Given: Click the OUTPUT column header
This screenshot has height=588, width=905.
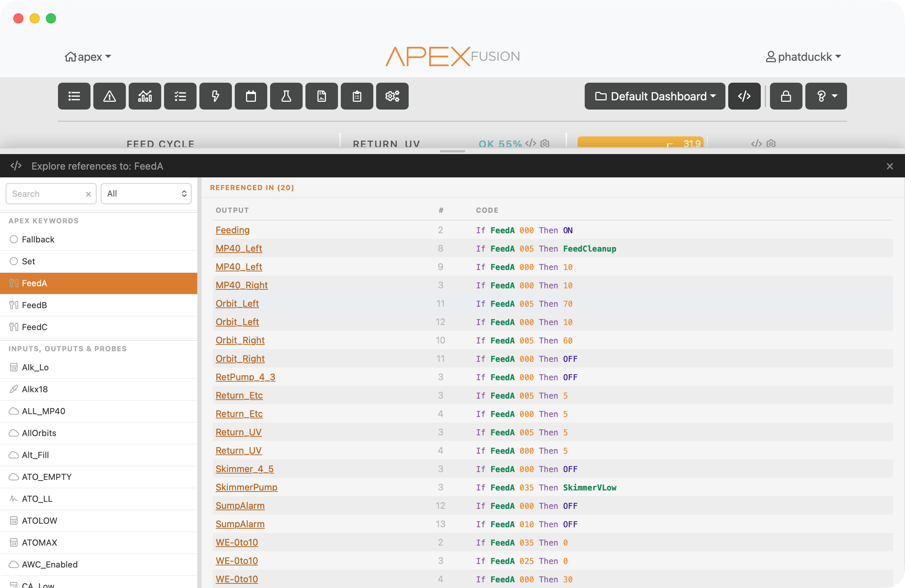Looking at the screenshot, I should [x=232, y=210].
